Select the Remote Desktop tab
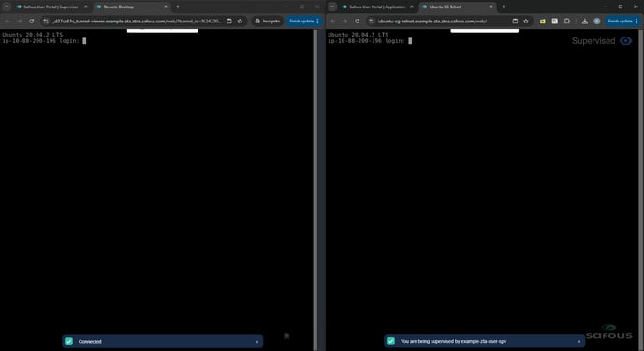Image resolution: width=644 pixels, height=351 pixels. point(131,7)
